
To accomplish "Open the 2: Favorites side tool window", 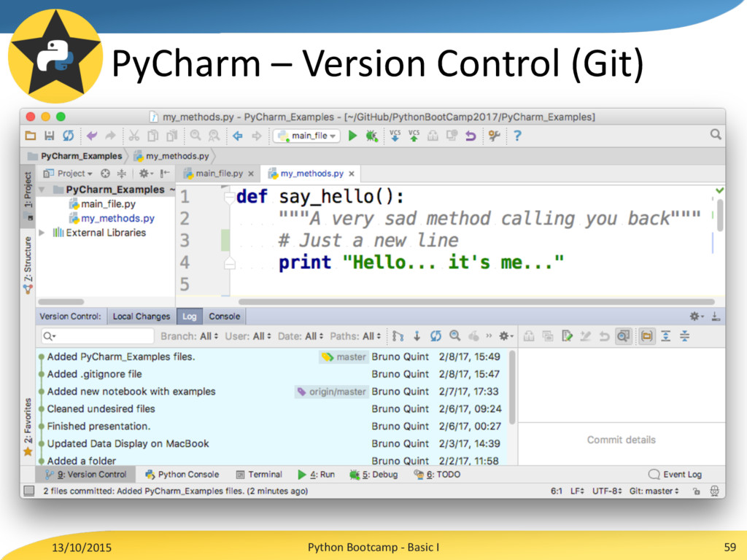I will coord(28,427).
